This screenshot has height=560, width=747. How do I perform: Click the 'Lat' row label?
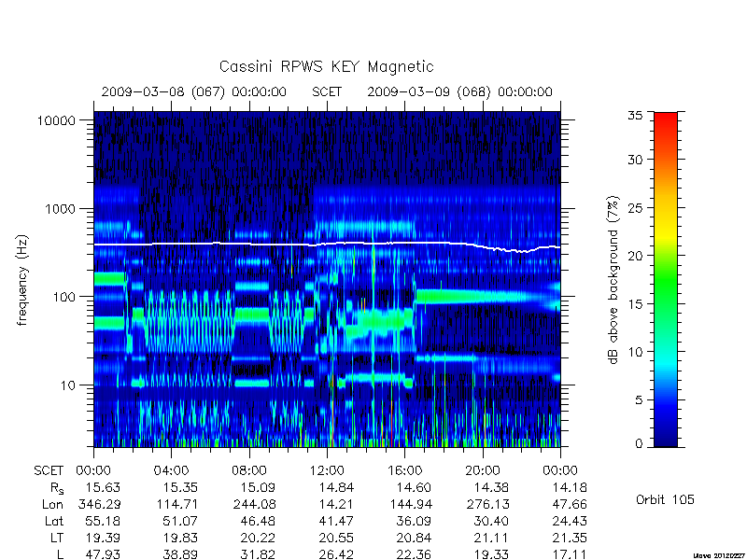54,521
